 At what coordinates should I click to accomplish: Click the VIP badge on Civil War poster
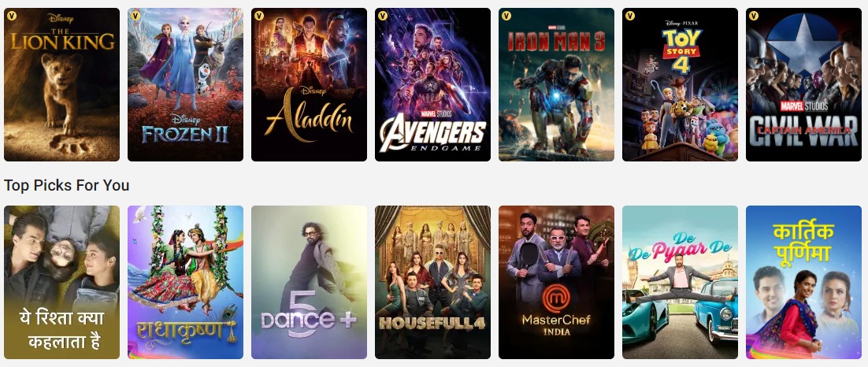(754, 16)
